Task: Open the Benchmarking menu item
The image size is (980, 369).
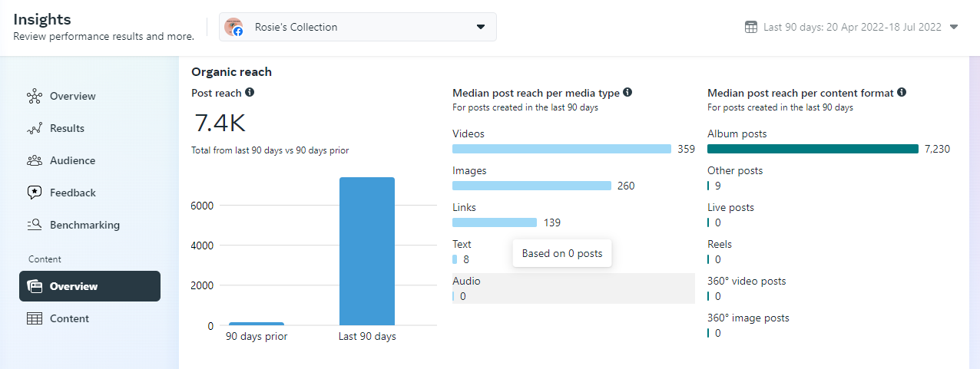Action: point(84,226)
